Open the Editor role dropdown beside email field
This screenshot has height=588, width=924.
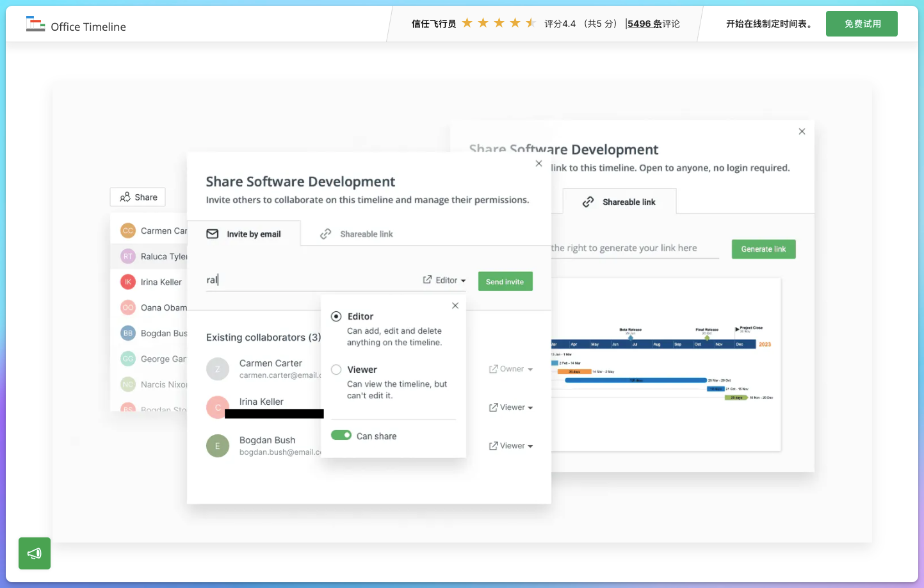(x=445, y=281)
